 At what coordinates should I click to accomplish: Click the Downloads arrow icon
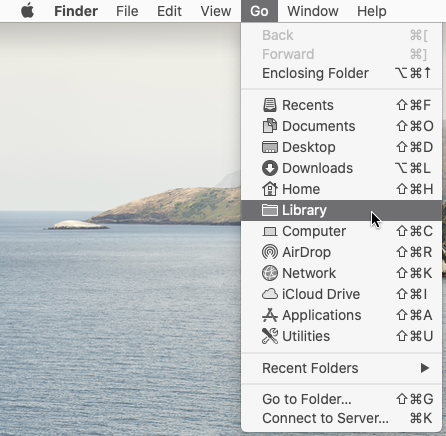click(x=270, y=168)
